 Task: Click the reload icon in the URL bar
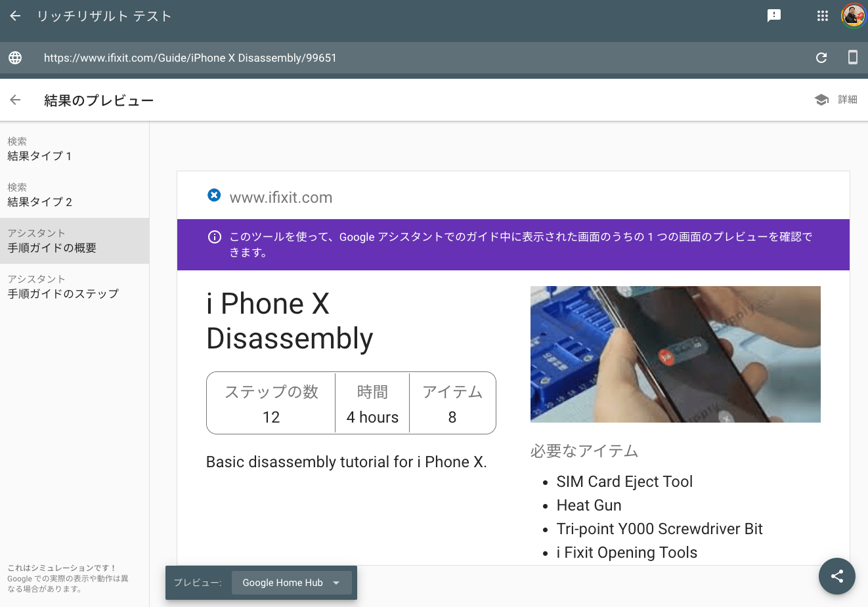tap(821, 58)
